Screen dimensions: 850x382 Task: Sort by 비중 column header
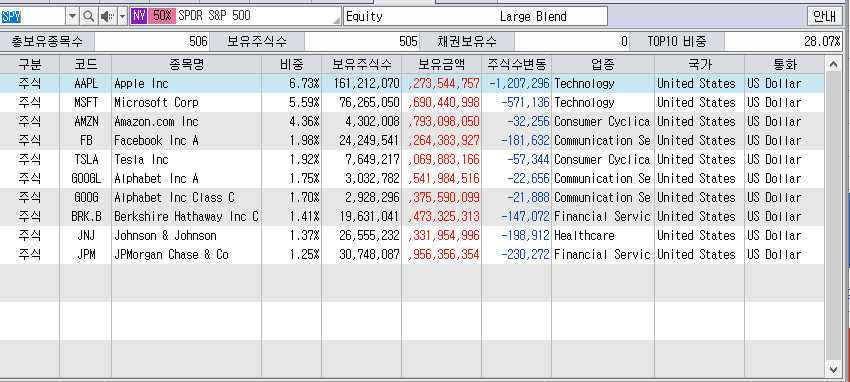coord(292,64)
